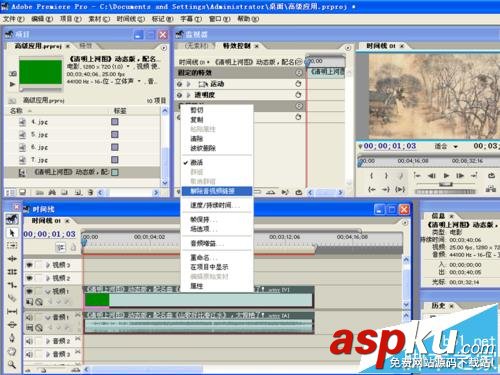Viewport: 500px width, 375px height.
Task: Step forward one frame in program monitor
Action: 460,175
